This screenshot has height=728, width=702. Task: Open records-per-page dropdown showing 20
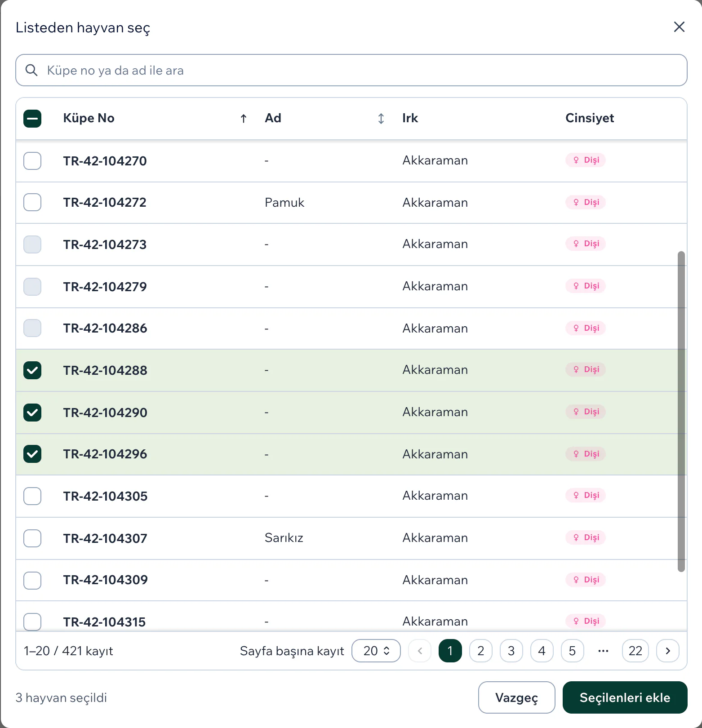pyautogui.click(x=376, y=651)
